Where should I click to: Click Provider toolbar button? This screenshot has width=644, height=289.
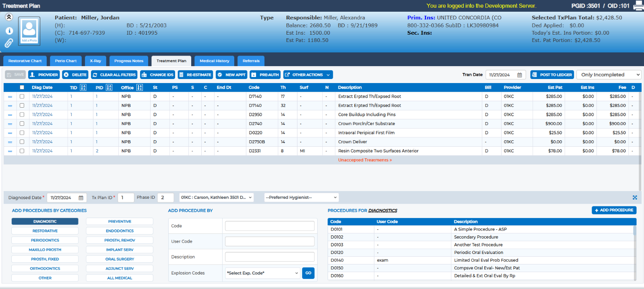coord(44,75)
